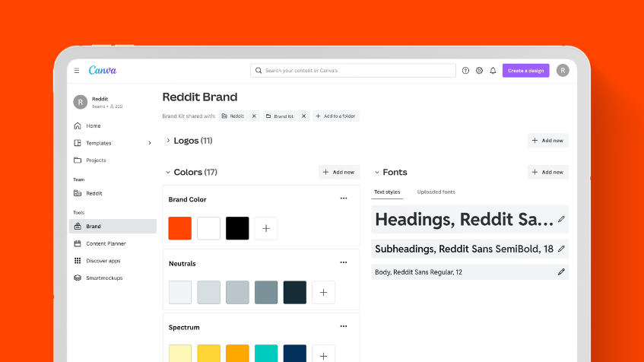
Task: Click the magnifier search icon
Action: point(259,71)
